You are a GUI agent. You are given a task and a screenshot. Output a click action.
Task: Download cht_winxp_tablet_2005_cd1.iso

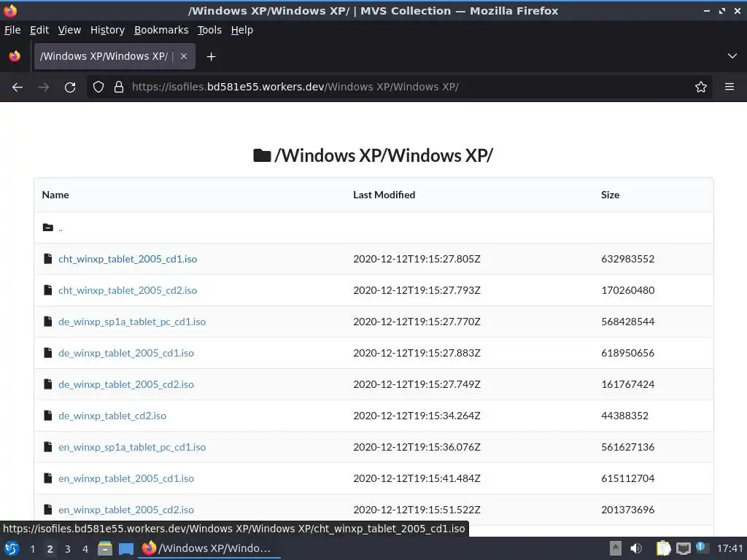(x=128, y=259)
